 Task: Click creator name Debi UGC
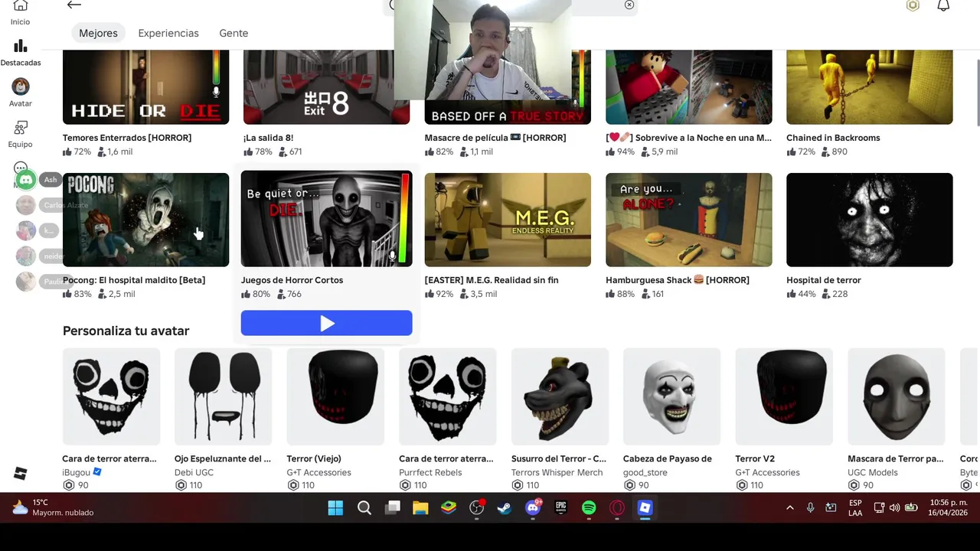194,473
